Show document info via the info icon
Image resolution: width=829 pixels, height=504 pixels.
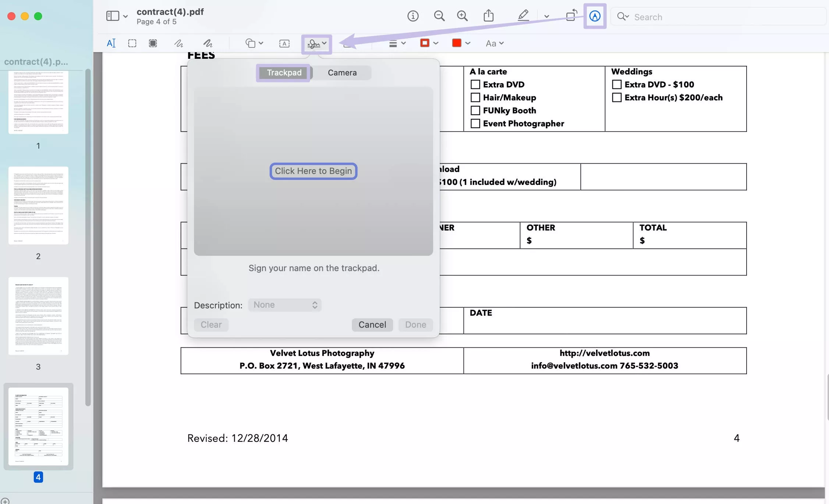click(413, 16)
